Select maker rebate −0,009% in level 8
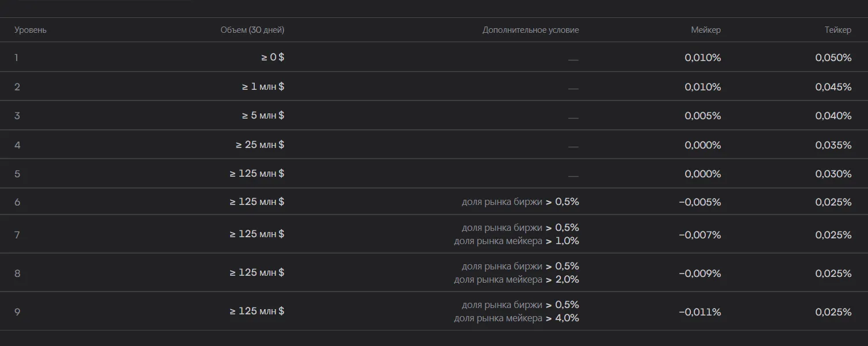This screenshot has height=346, width=868. [x=700, y=273]
